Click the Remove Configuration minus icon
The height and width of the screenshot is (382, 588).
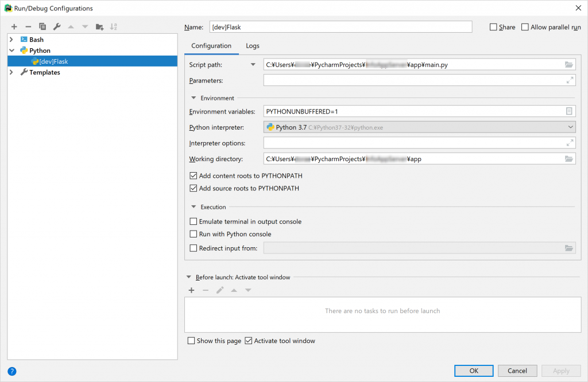[28, 27]
